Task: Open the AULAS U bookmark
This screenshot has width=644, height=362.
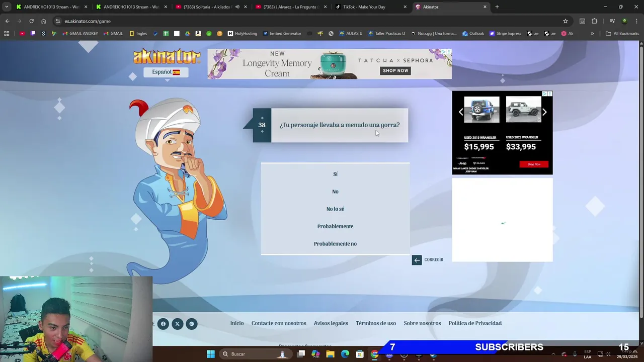Action: click(350, 34)
